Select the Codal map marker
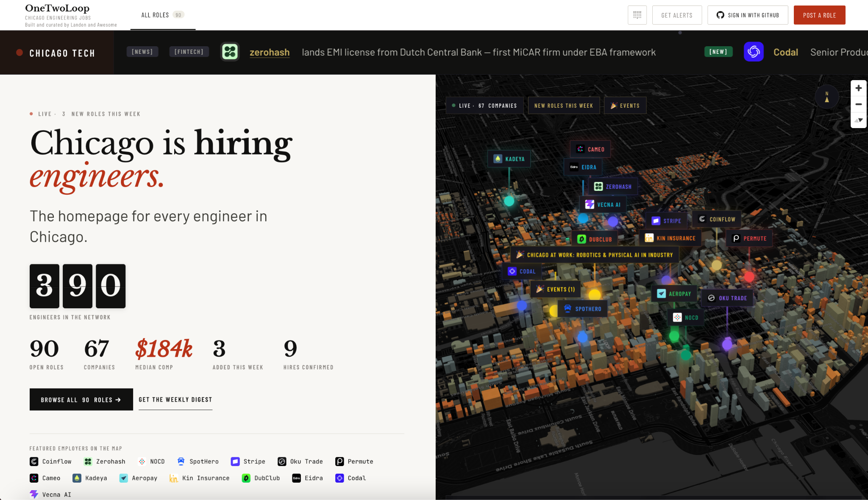This screenshot has height=500, width=868. coord(522,271)
